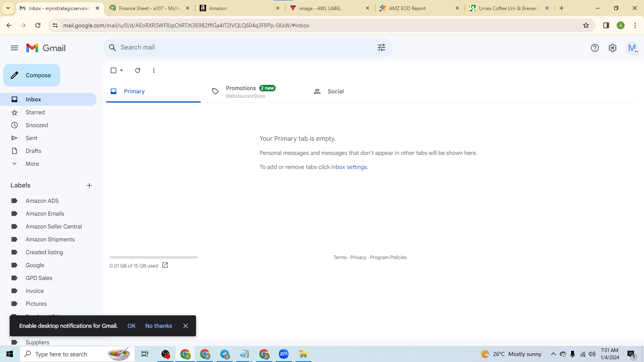Open Task View on taskbar
The image size is (644, 362).
[x=145, y=354]
